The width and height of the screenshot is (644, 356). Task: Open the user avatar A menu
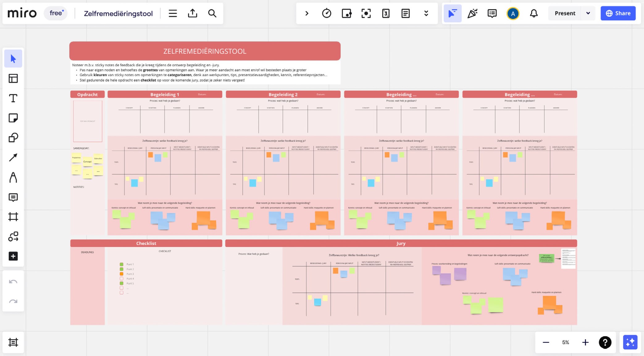[x=513, y=13]
